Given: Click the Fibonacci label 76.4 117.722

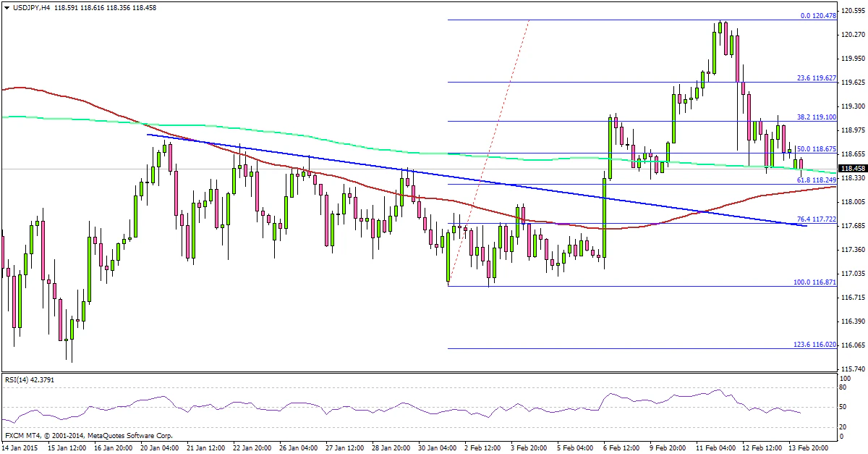Looking at the screenshot, I should [817, 218].
